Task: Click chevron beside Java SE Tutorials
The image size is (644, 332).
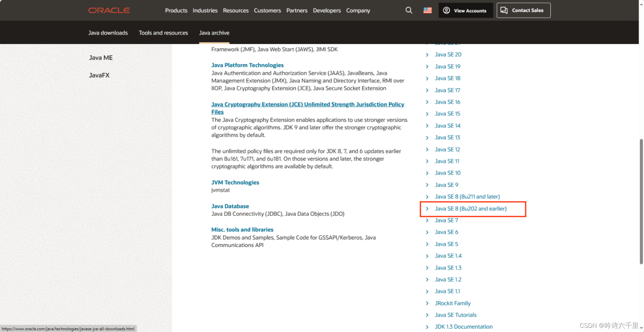Action: click(x=427, y=315)
